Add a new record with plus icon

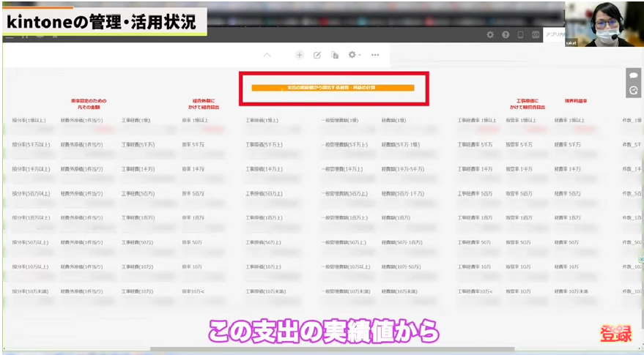(x=300, y=55)
